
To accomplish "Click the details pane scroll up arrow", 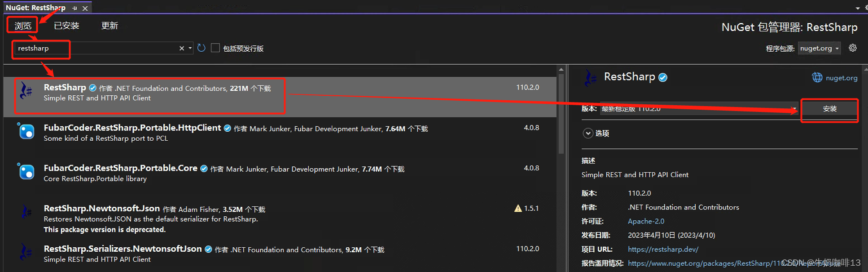I will coord(865,69).
